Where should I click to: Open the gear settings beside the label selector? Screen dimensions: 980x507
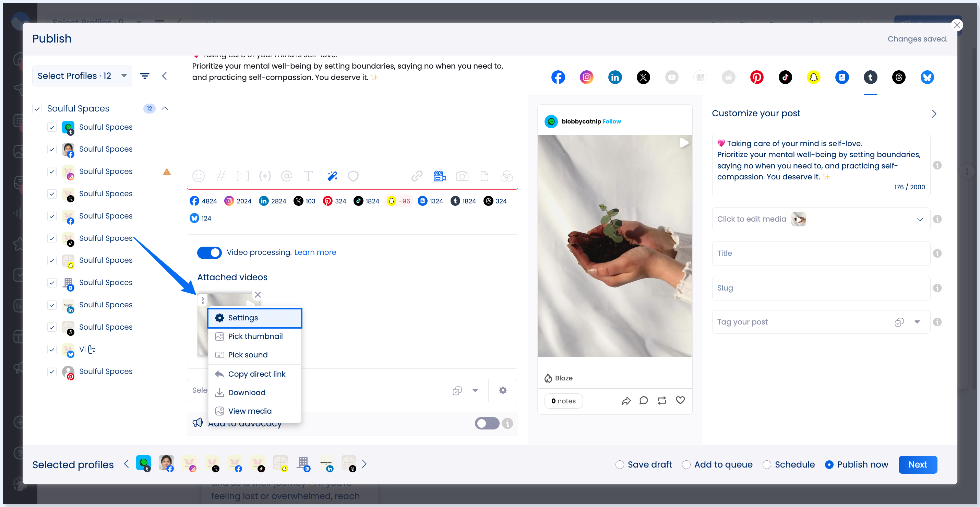point(503,390)
